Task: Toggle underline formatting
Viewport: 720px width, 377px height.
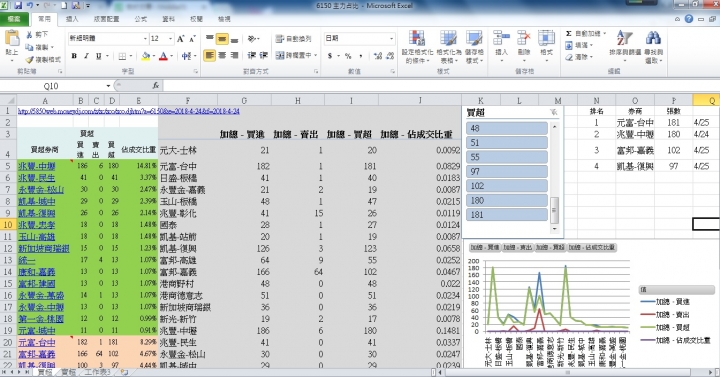Action: point(98,56)
